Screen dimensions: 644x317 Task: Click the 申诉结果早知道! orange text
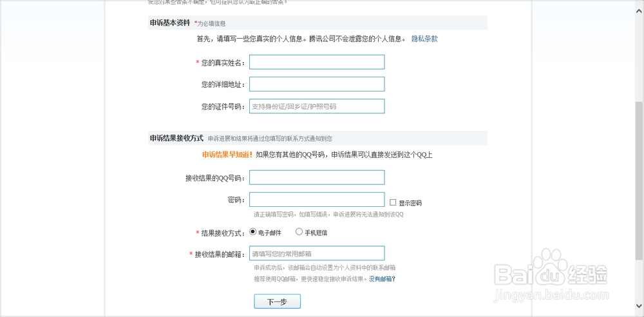[x=227, y=155]
